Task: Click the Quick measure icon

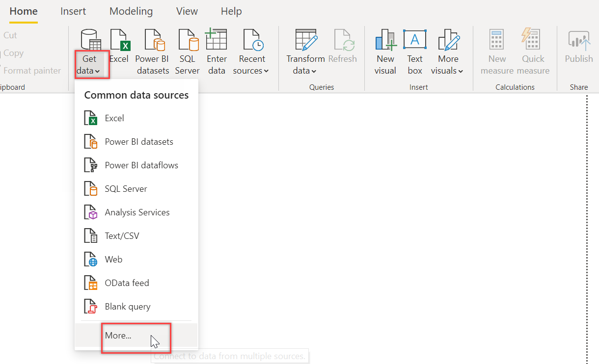Action: coord(531,40)
